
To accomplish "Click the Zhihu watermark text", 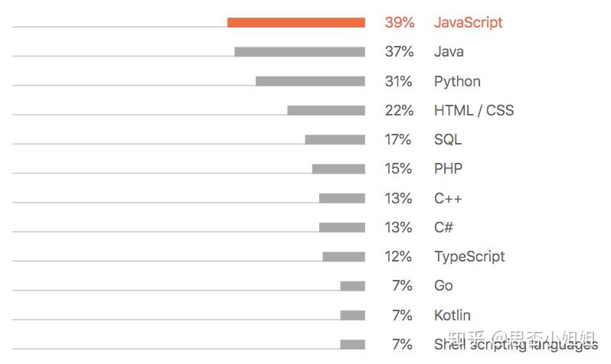I will click(x=526, y=337).
